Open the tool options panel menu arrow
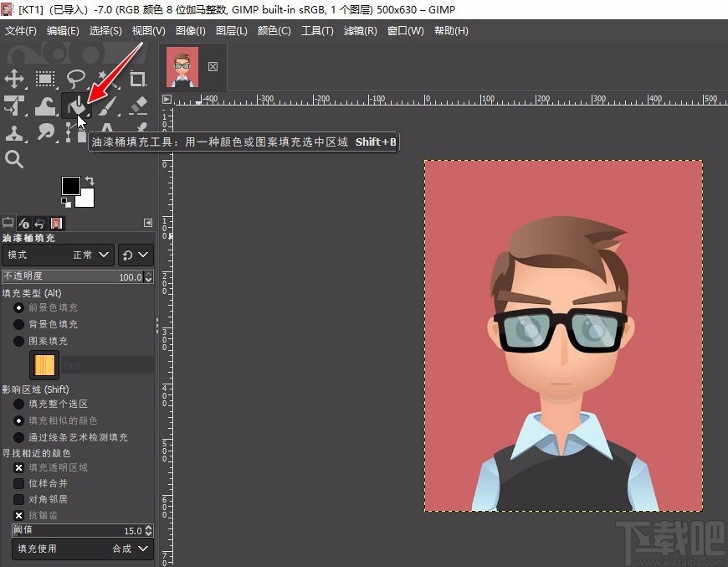 click(x=148, y=223)
